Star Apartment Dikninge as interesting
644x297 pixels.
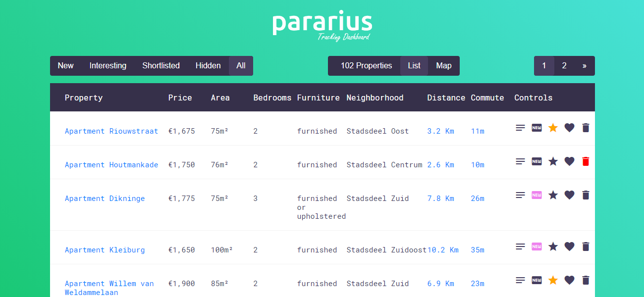[553, 195]
